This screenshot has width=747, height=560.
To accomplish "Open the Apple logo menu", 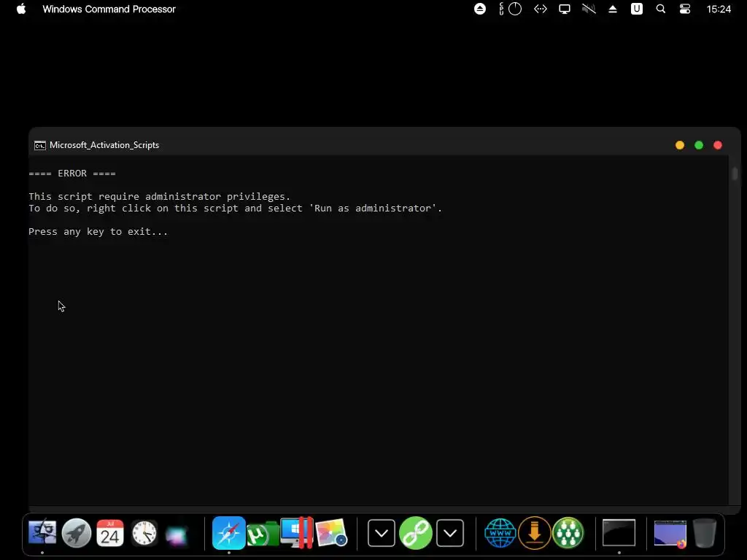I will (21, 9).
